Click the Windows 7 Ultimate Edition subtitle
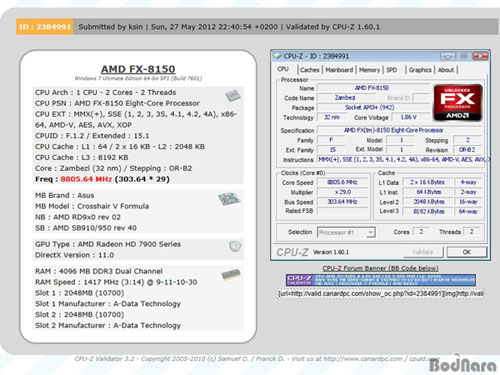This screenshot has width=500, height=375. coord(138,79)
